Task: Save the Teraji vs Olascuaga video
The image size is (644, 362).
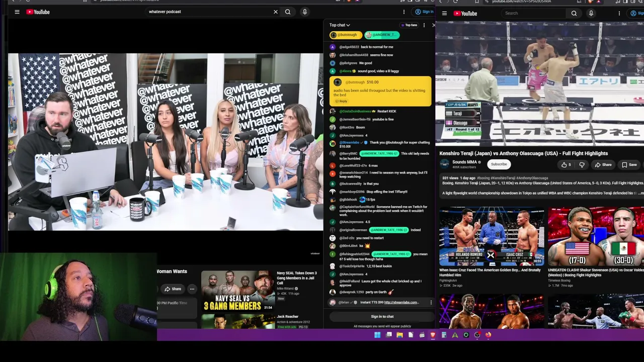Action: pos(629,165)
